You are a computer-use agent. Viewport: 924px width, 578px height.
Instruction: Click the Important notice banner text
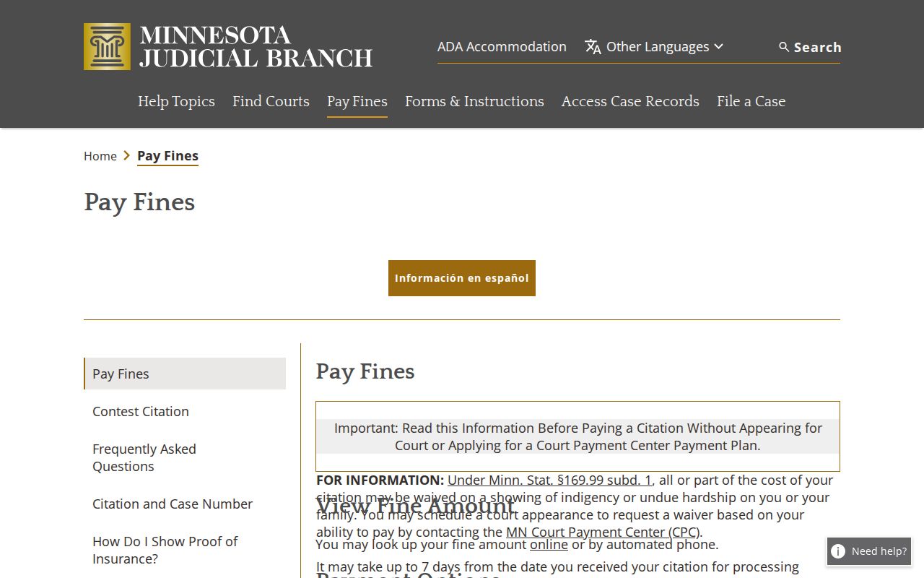[x=577, y=436]
